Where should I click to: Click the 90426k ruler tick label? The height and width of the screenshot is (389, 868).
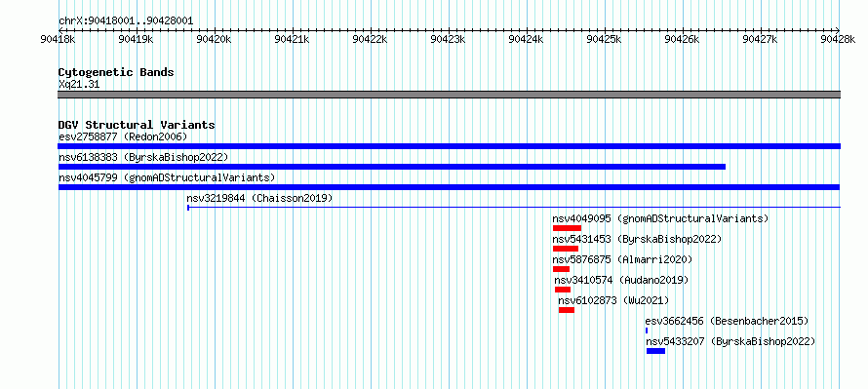pos(683,39)
